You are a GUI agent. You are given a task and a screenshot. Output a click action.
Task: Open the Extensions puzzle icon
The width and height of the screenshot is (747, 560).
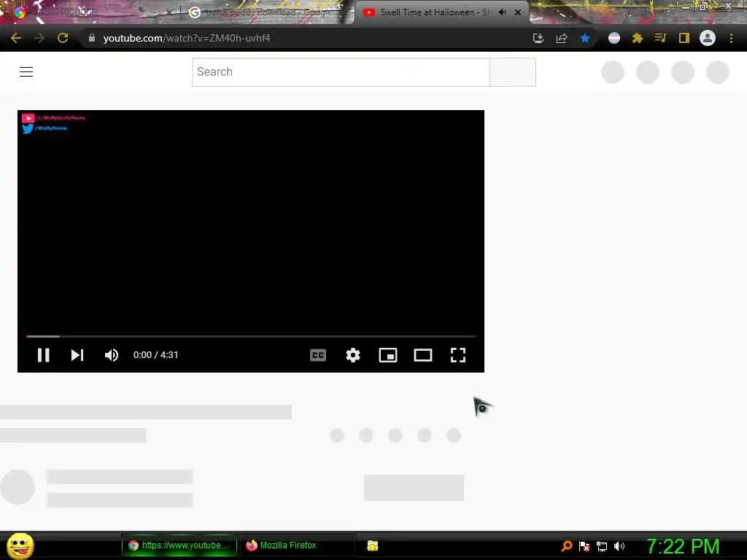pos(638,38)
